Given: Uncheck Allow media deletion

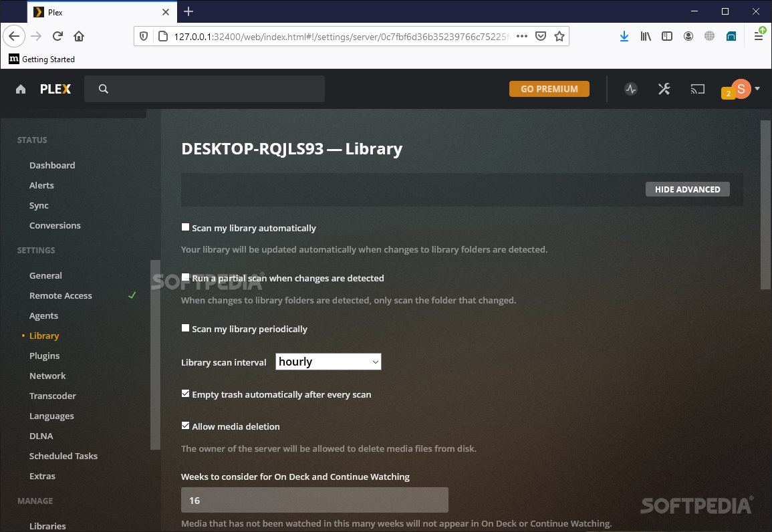Looking at the screenshot, I should click(186, 426).
